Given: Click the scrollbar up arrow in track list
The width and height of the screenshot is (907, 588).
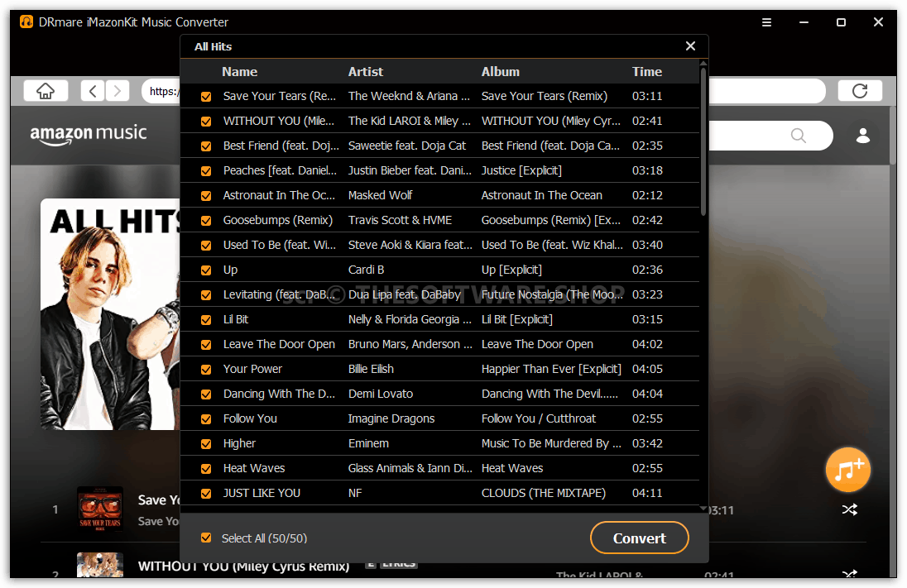Looking at the screenshot, I should 703,63.
